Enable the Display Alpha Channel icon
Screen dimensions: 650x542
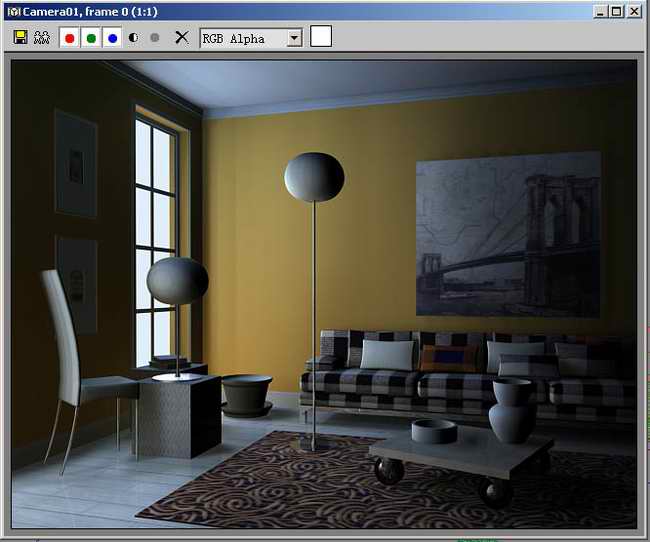(x=133, y=38)
